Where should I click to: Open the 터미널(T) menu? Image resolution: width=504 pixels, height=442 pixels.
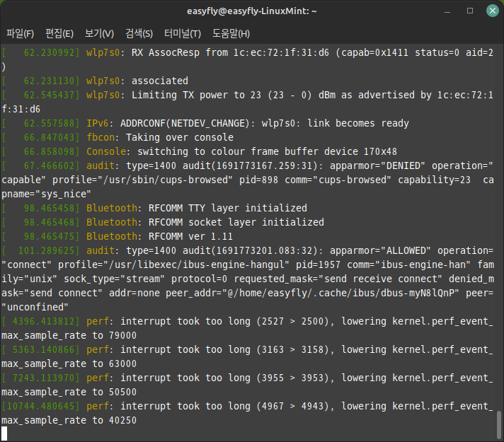(x=182, y=33)
